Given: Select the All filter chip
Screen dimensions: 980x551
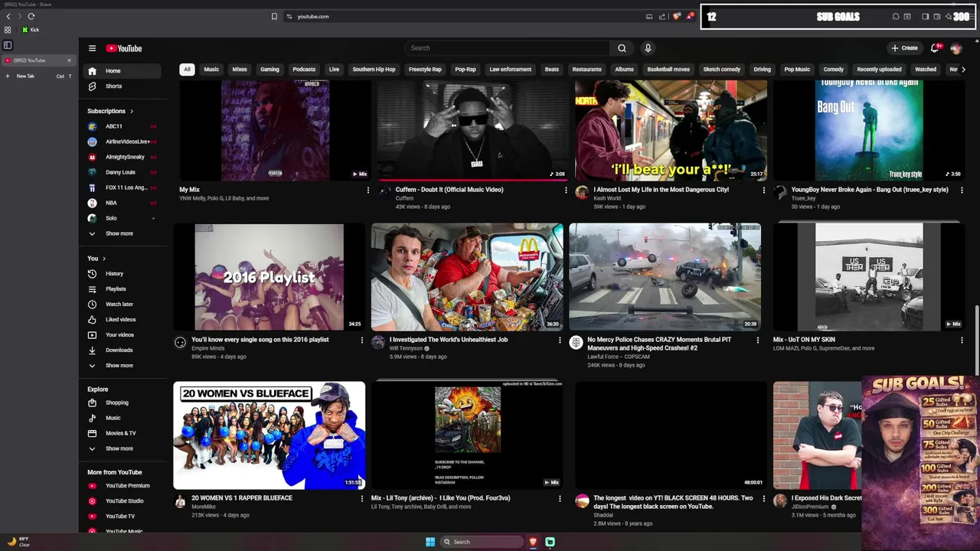Looking at the screenshot, I should click(187, 69).
